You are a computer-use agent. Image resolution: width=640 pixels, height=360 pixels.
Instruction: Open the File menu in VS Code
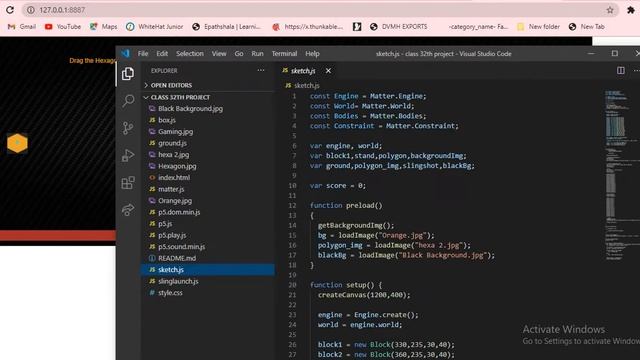tap(143, 53)
